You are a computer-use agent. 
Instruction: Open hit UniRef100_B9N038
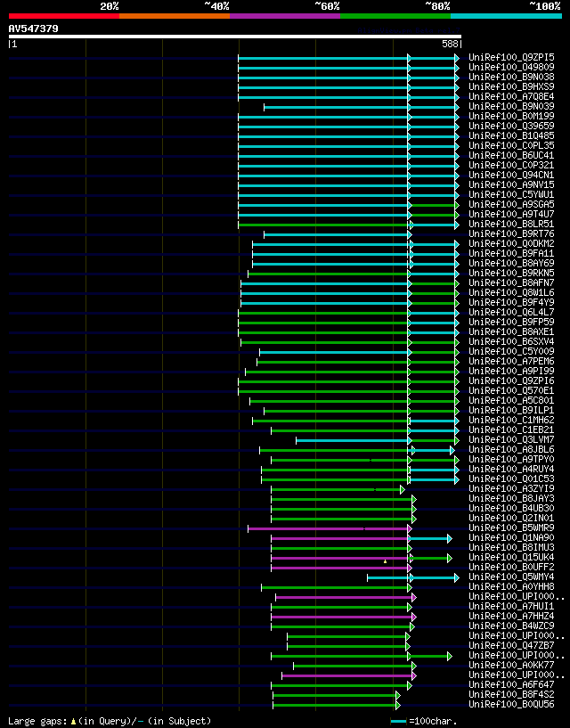(x=511, y=77)
